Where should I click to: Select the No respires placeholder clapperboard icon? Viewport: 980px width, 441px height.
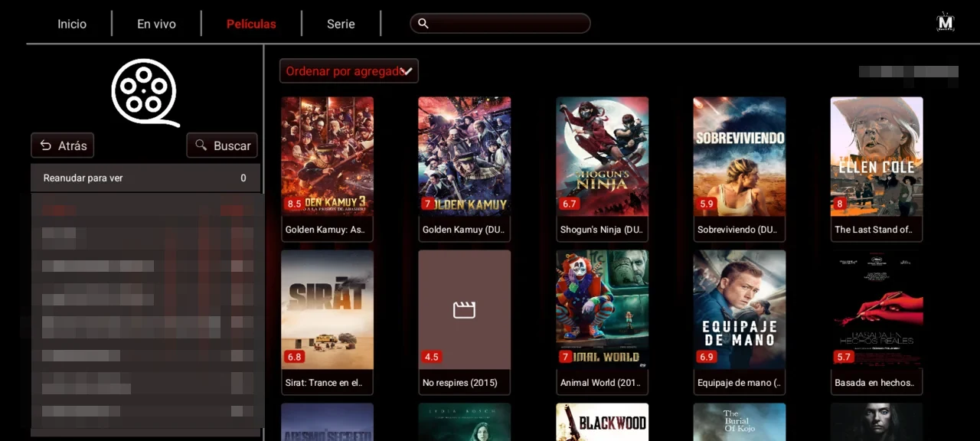(x=465, y=310)
